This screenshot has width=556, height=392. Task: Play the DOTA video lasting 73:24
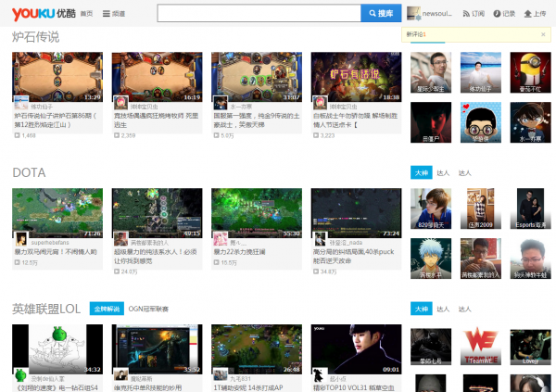click(357, 213)
